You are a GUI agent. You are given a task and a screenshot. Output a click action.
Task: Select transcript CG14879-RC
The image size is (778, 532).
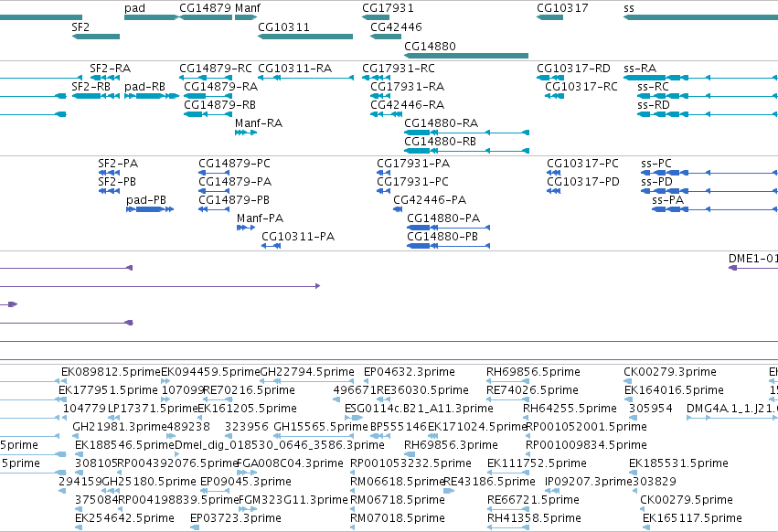[x=206, y=78]
